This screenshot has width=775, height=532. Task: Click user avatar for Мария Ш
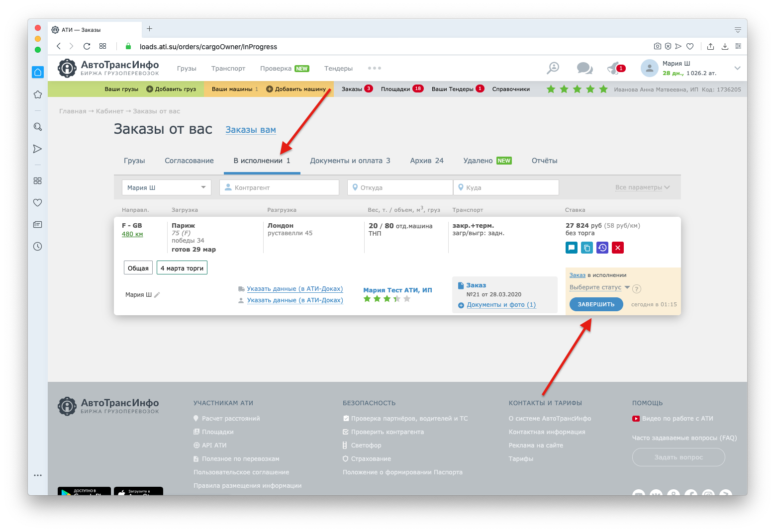tap(650, 68)
